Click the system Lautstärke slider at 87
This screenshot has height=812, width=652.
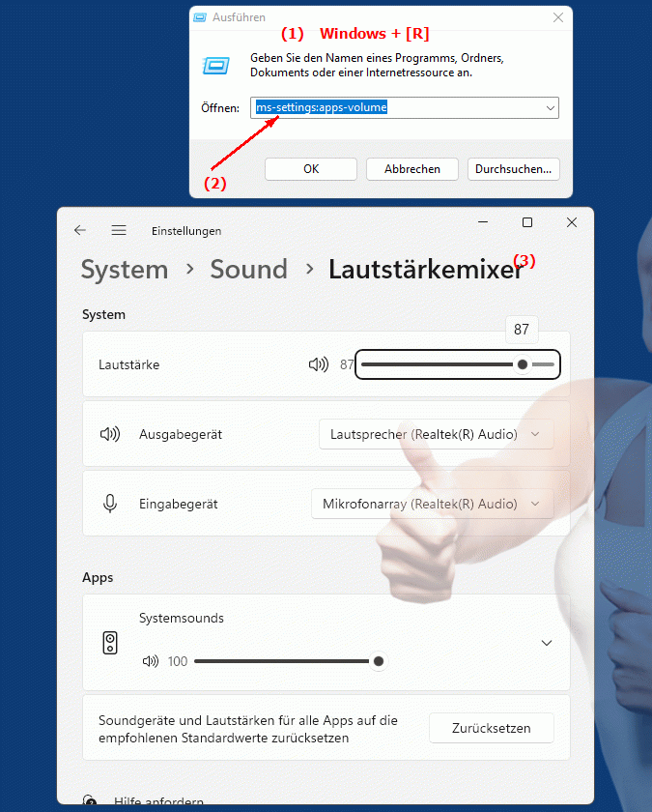[x=458, y=364]
